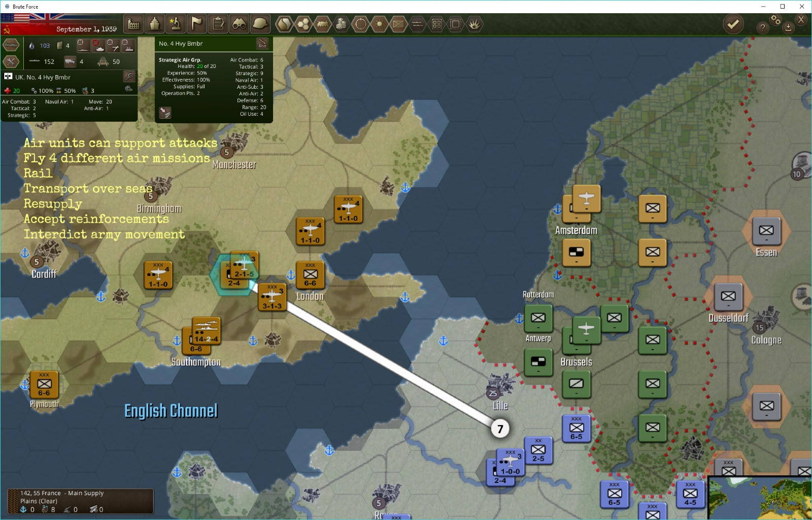Select the magnifying glass on the unit panel
The height and width of the screenshot is (520, 812).
pyautogui.click(x=129, y=76)
